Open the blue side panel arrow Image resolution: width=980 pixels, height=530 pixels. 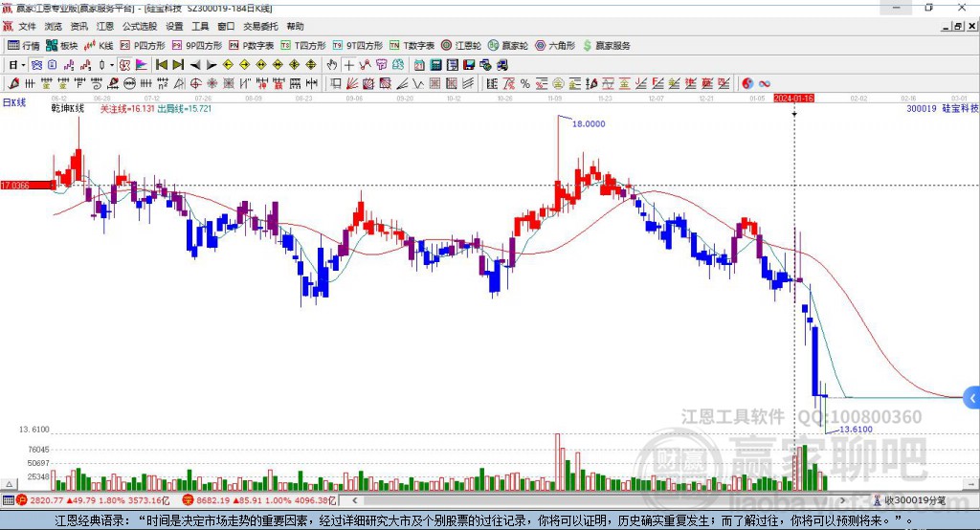pos(972,398)
